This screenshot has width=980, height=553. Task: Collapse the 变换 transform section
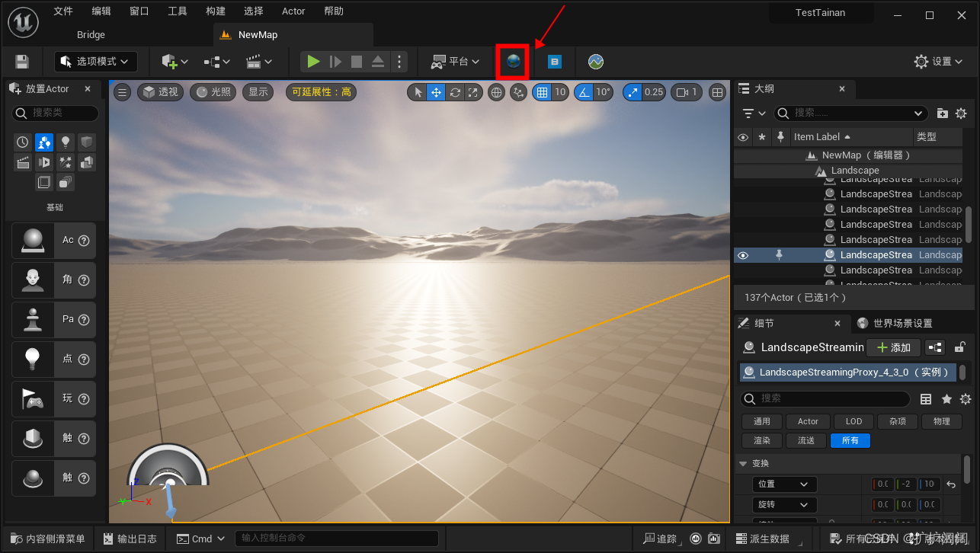click(x=744, y=463)
